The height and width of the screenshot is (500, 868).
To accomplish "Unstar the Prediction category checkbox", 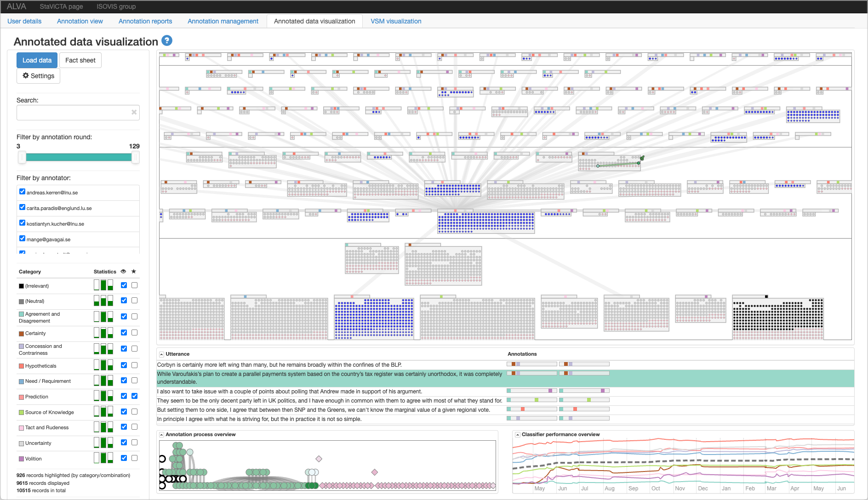I will pyautogui.click(x=134, y=396).
